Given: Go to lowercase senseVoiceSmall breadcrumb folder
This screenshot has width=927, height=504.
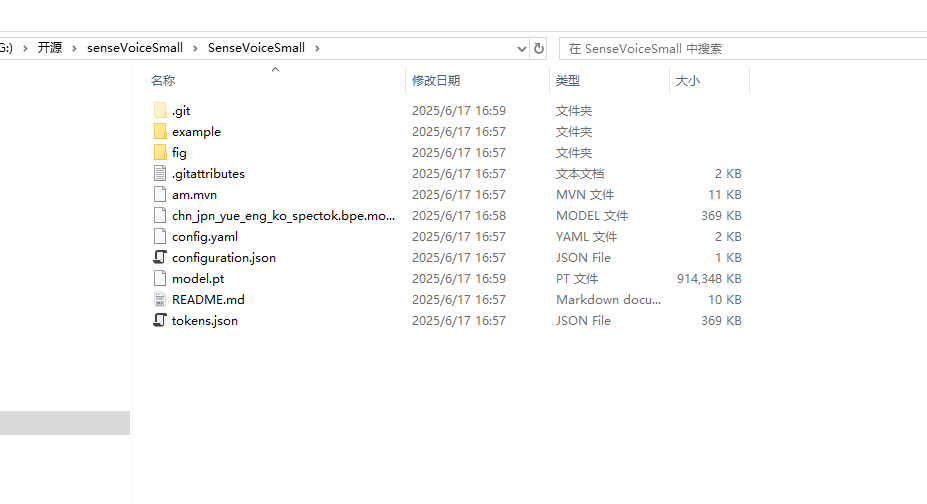Looking at the screenshot, I should pyautogui.click(x=135, y=48).
